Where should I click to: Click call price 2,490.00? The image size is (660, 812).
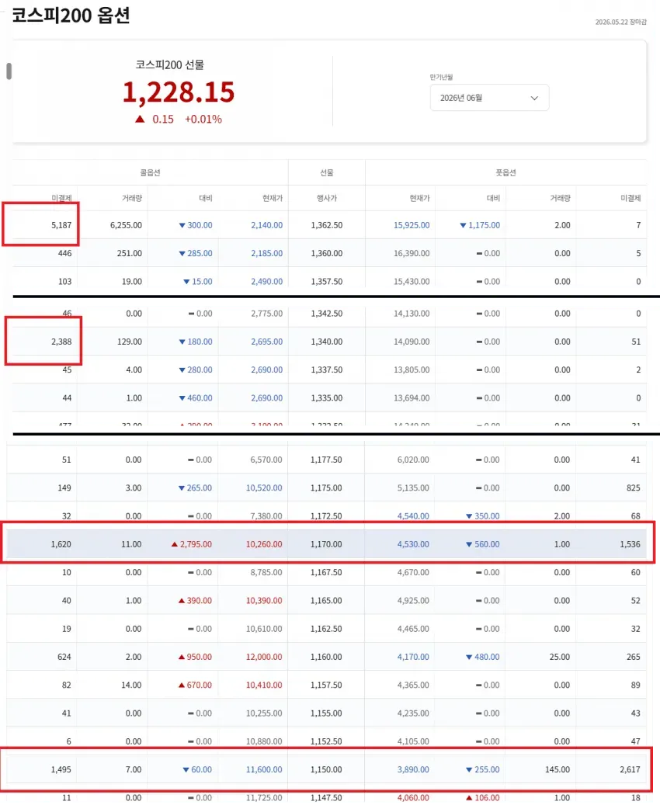pos(267,281)
